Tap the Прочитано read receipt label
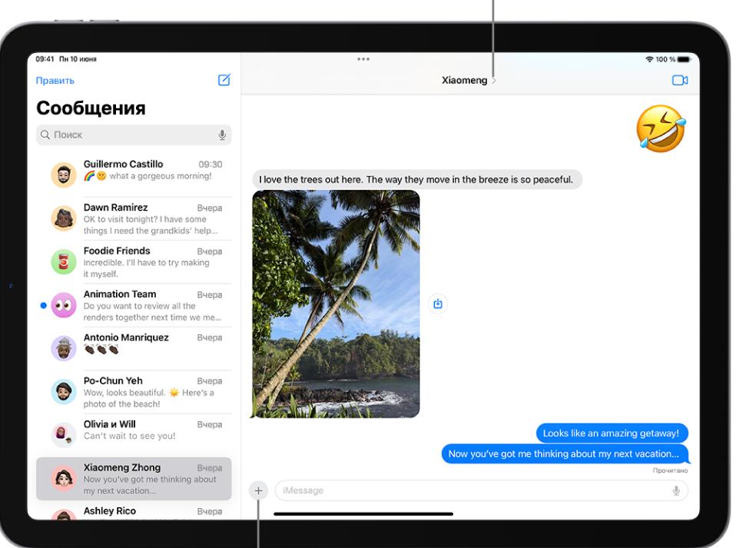Screen dimensions: 756x548 pyautogui.click(x=670, y=470)
